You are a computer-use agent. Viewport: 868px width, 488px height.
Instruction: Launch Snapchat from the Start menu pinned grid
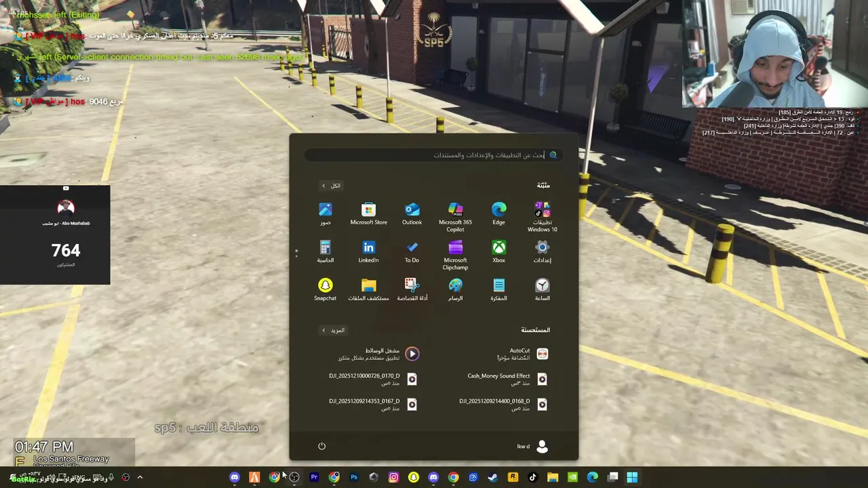point(325,289)
